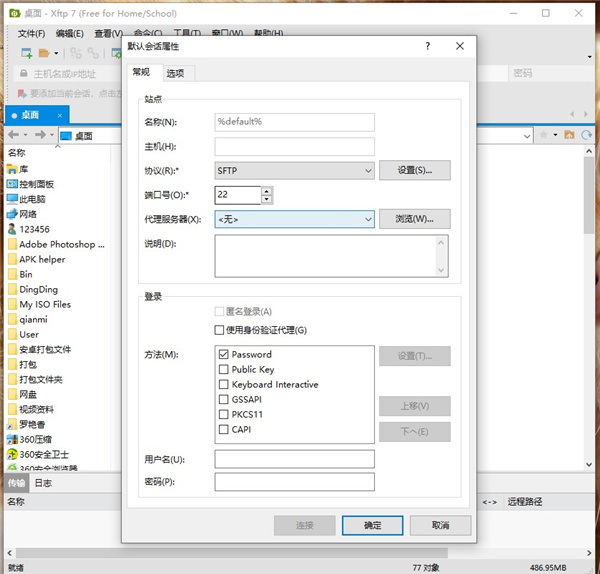Click the 密码(P) password field in dialog
Image resolution: width=600 pixels, height=574 pixels.
click(294, 482)
